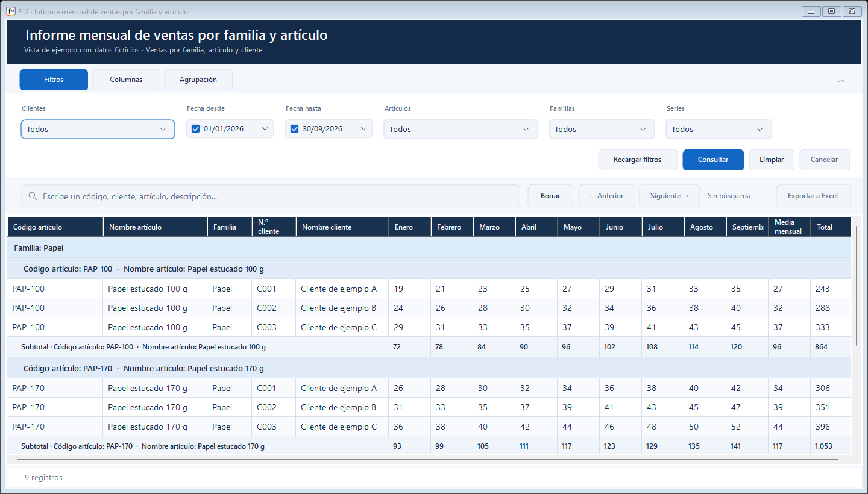The width and height of the screenshot is (868, 494).
Task: Switch to the Columnas tab
Action: (x=126, y=80)
